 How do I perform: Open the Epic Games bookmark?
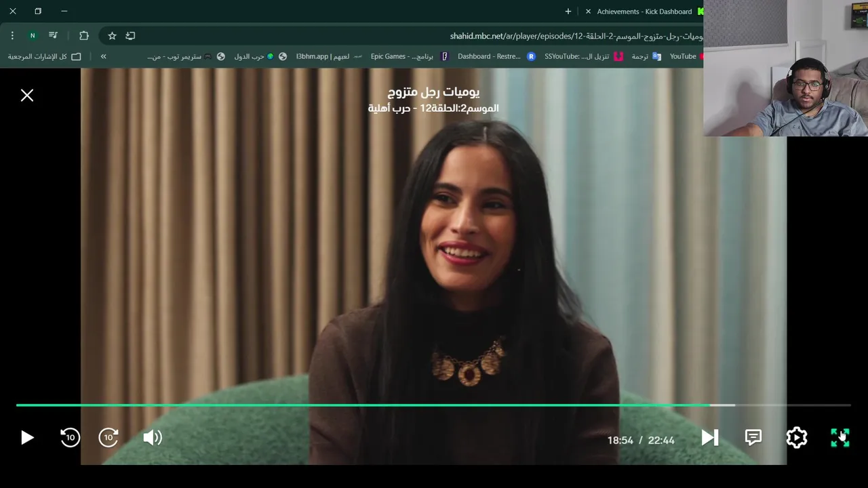(x=410, y=56)
